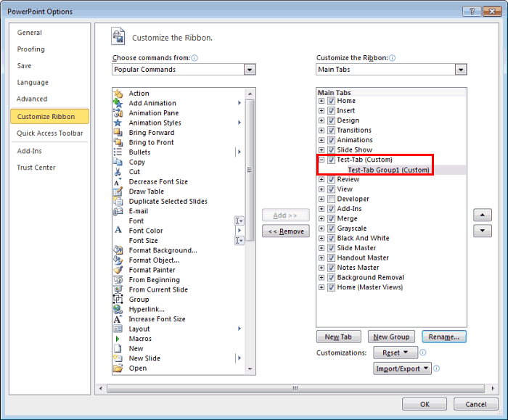Click the Cancel button
The width and height of the screenshot is (508, 420).
(x=475, y=404)
